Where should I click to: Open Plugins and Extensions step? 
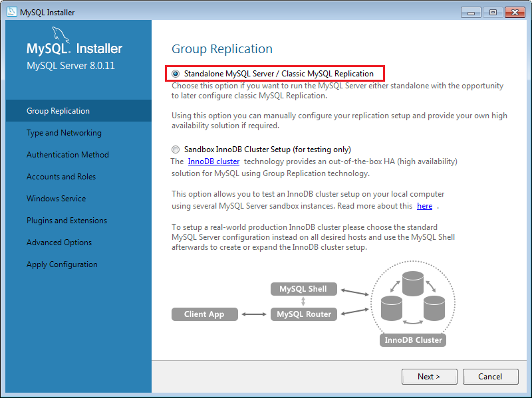(x=66, y=221)
